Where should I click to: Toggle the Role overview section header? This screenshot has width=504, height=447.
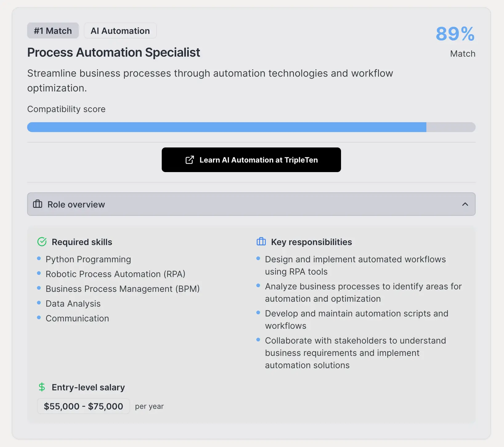point(251,204)
